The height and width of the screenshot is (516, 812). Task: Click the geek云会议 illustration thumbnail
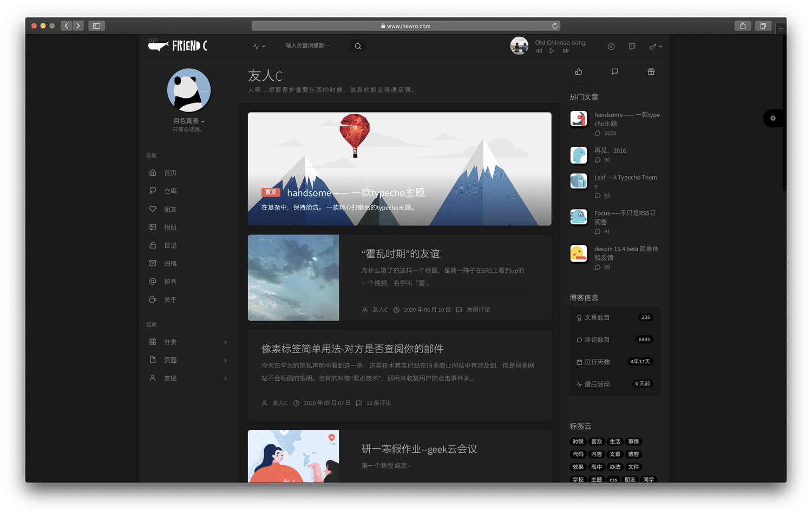293,456
